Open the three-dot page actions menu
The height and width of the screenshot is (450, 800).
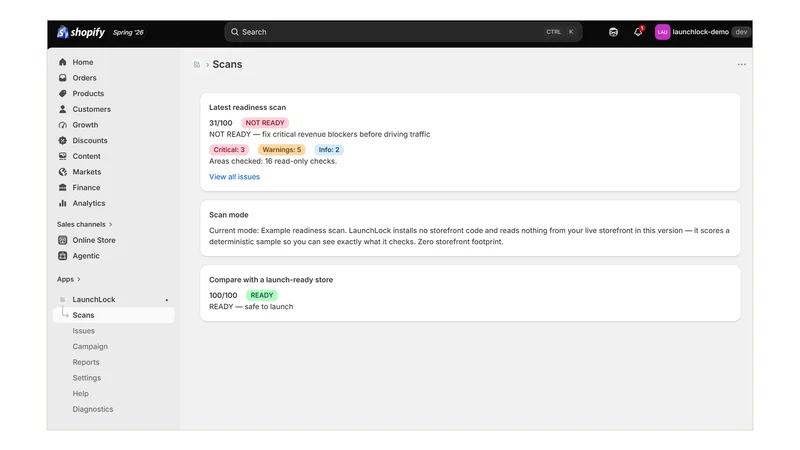(741, 64)
